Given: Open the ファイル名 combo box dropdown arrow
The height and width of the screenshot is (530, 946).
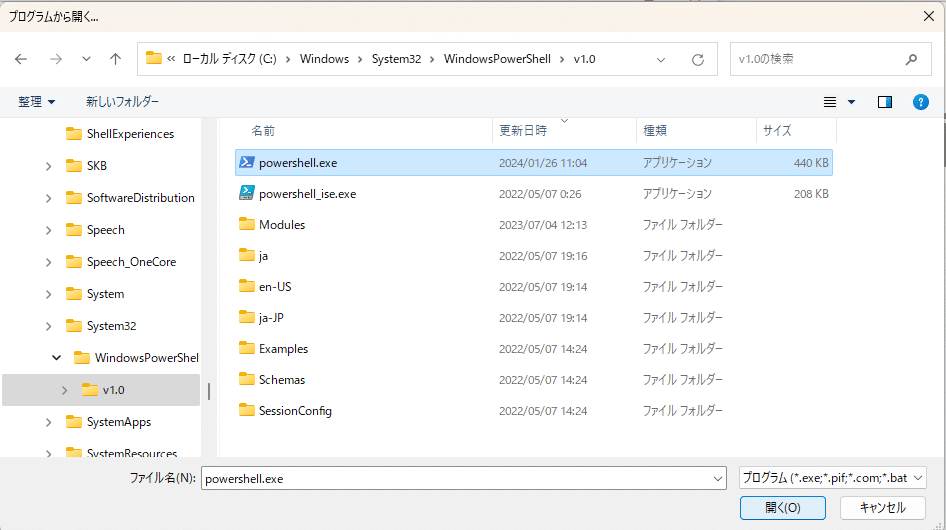Looking at the screenshot, I should tap(718, 479).
